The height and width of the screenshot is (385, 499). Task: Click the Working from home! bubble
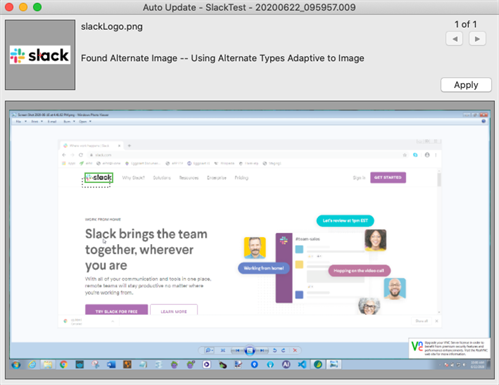pos(264,268)
